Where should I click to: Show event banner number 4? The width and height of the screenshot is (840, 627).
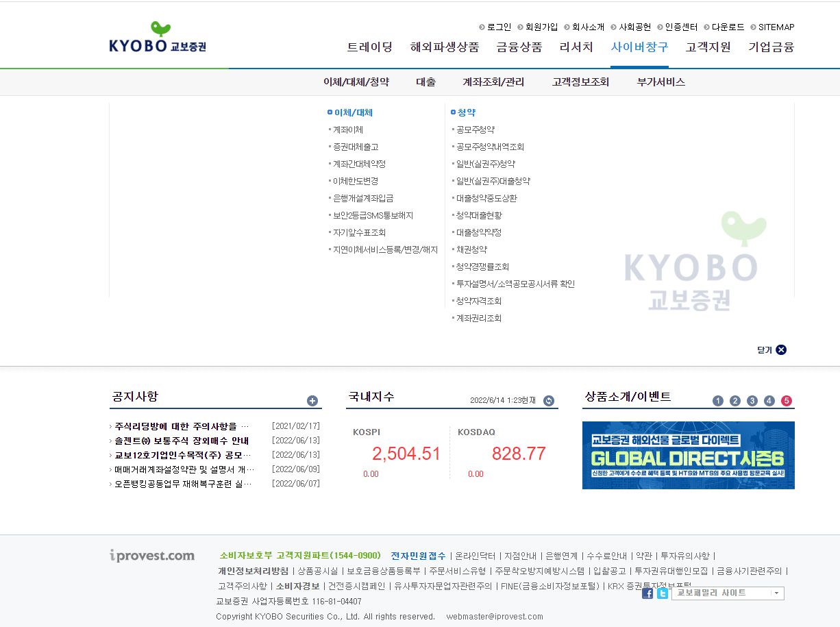769,401
